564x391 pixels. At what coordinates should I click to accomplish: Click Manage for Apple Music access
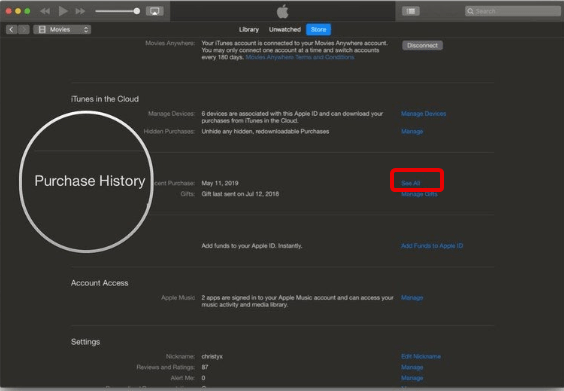(x=412, y=298)
